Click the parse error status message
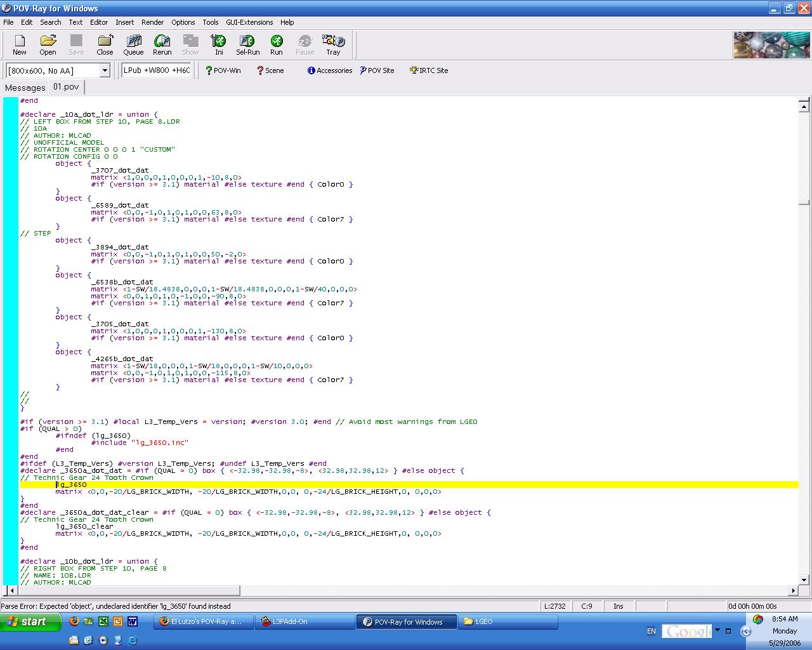The width and height of the screenshot is (812, 650). click(x=115, y=606)
